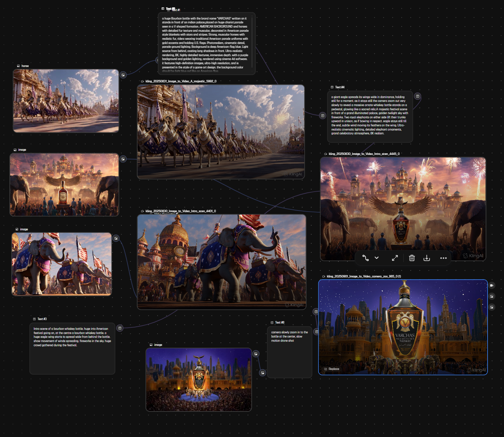
Task: Click the kling_20250830 Intro_scen_4445_0 video title
Action: click(x=364, y=154)
